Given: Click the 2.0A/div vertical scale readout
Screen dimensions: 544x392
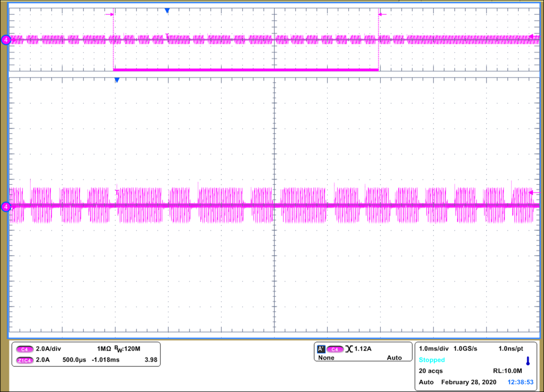Looking at the screenshot, I should click(49, 349).
